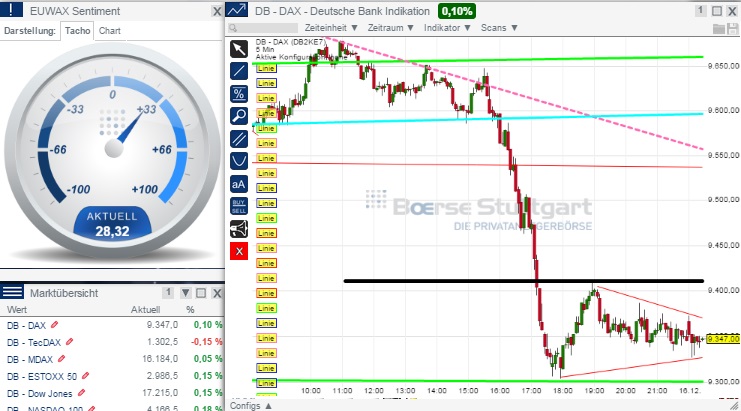Viewport: 741px width, 411px height.
Task: Select the arrow pointer tool
Action: click(239, 49)
